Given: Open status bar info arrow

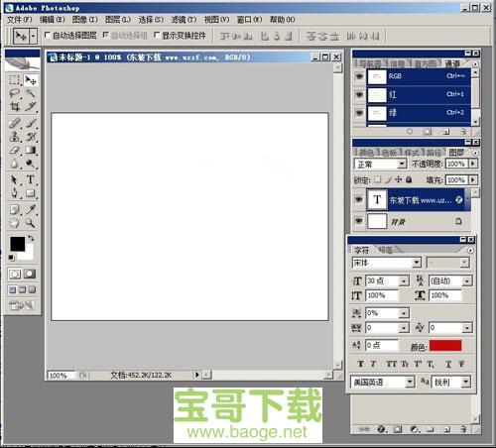Looking at the screenshot, I should pos(197,375).
